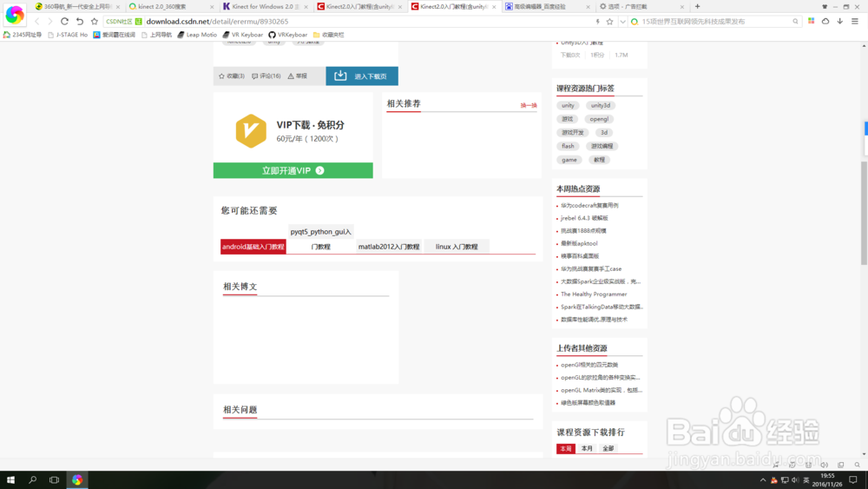Open the Leap Motio bookmark
Image resolution: width=868 pixels, height=489 pixels.
[x=197, y=35]
